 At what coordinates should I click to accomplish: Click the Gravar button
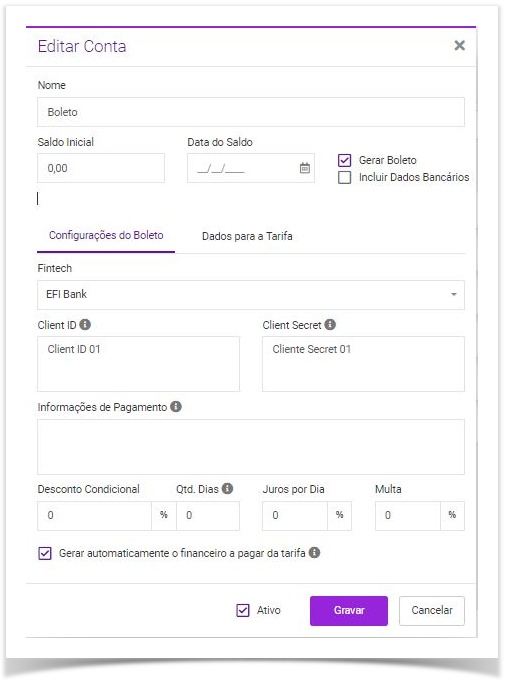349,610
